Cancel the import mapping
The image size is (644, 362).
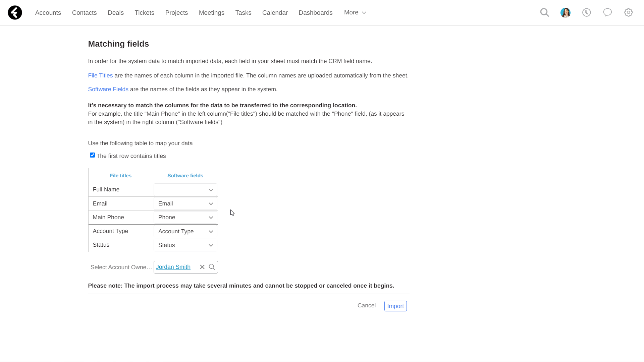click(367, 306)
